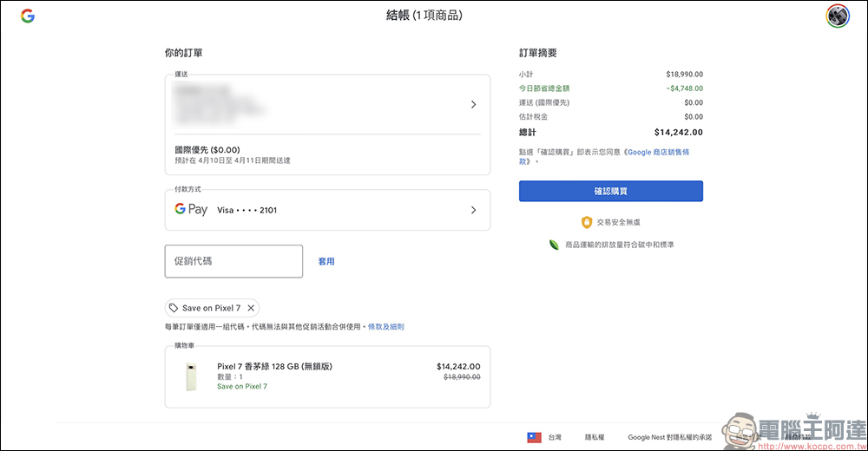868x451 pixels.
Task: Click the 總計 $14,242.00 total amount
Action: [678, 132]
